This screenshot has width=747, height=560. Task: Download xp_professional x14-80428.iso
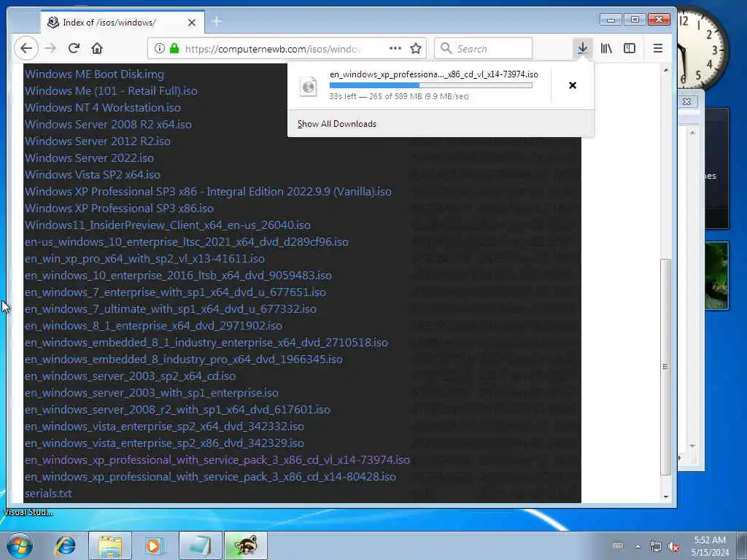(211, 477)
